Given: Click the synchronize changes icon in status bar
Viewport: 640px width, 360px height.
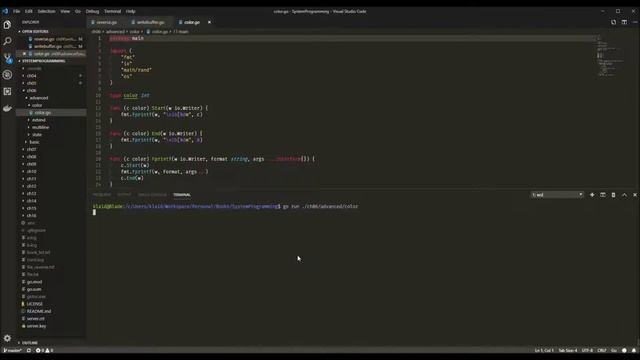Looking at the screenshot, I should click(29, 350).
